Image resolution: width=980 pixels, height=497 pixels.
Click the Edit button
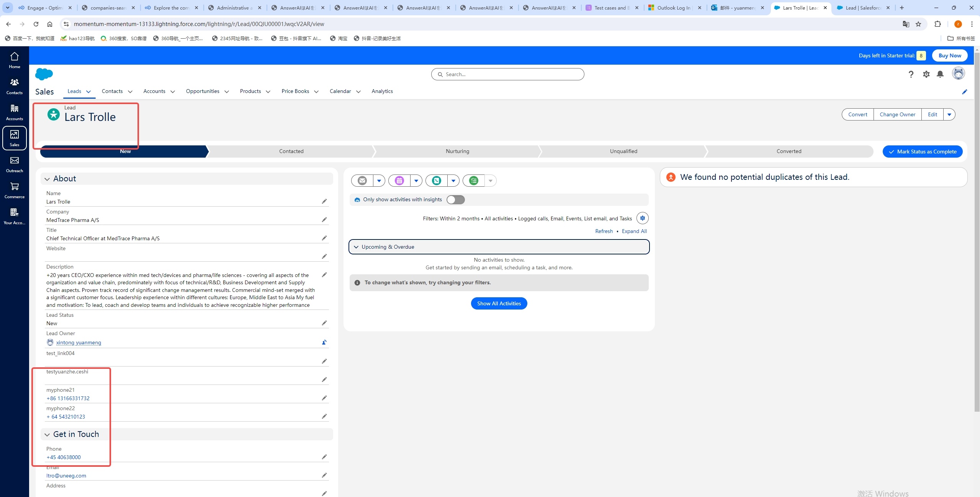click(x=933, y=114)
